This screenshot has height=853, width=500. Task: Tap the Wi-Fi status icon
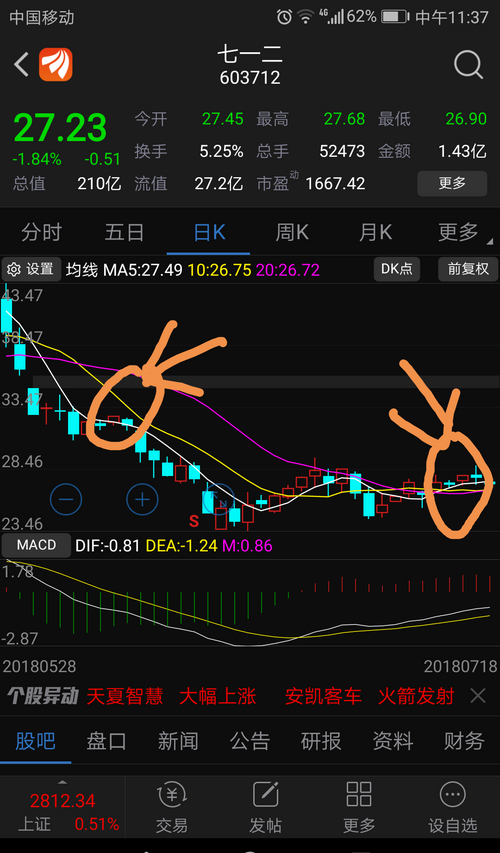tap(306, 17)
